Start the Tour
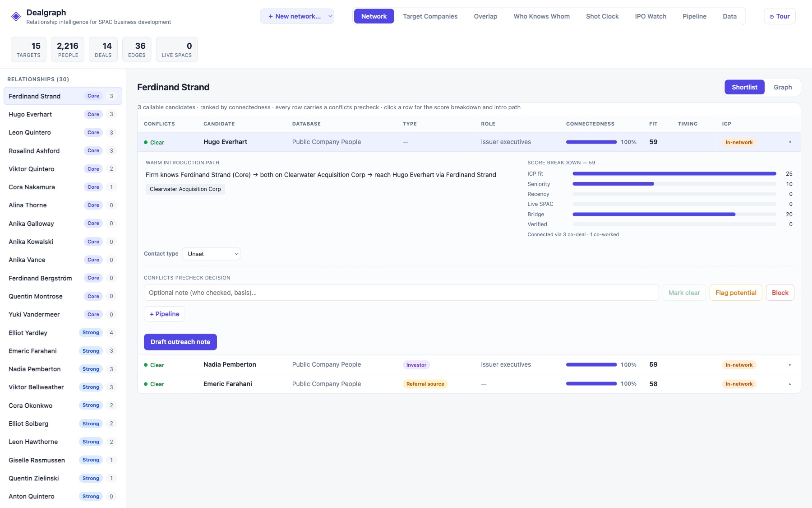 tap(780, 16)
